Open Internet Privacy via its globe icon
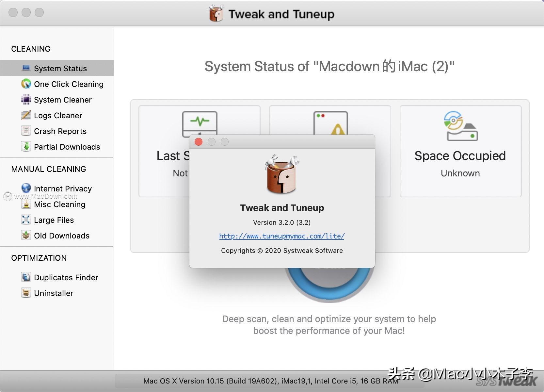This screenshot has height=392, width=544. coord(25,188)
